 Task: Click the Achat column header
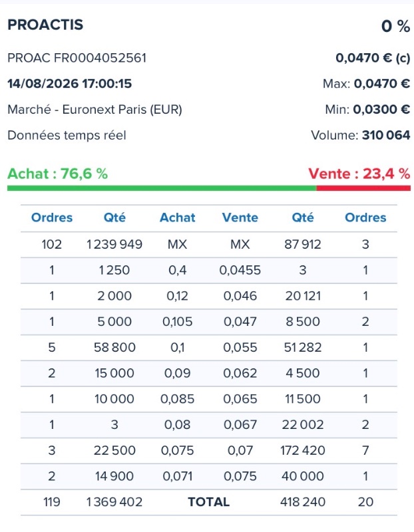click(177, 217)
